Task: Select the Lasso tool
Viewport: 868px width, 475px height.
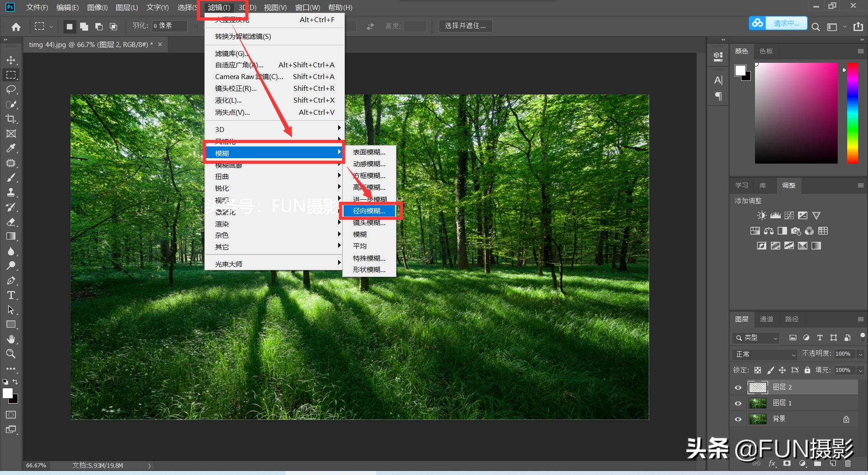Action: tap(11, 89)
